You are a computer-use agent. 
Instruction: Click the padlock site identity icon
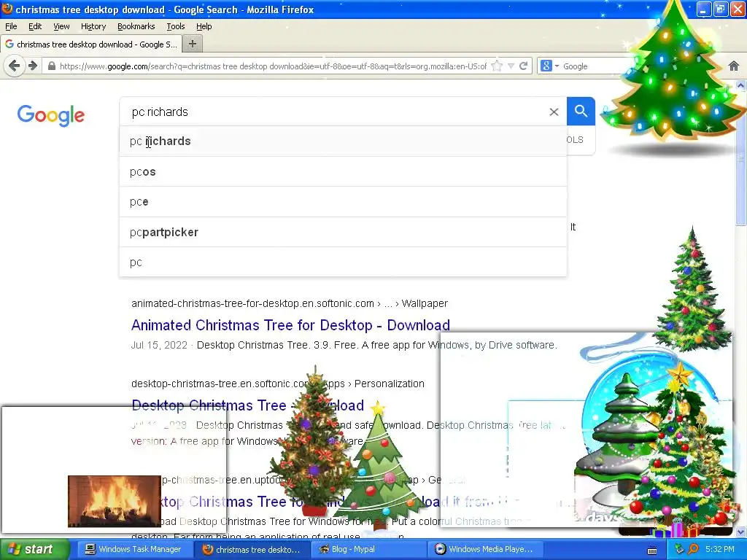[x=52, y=66]
